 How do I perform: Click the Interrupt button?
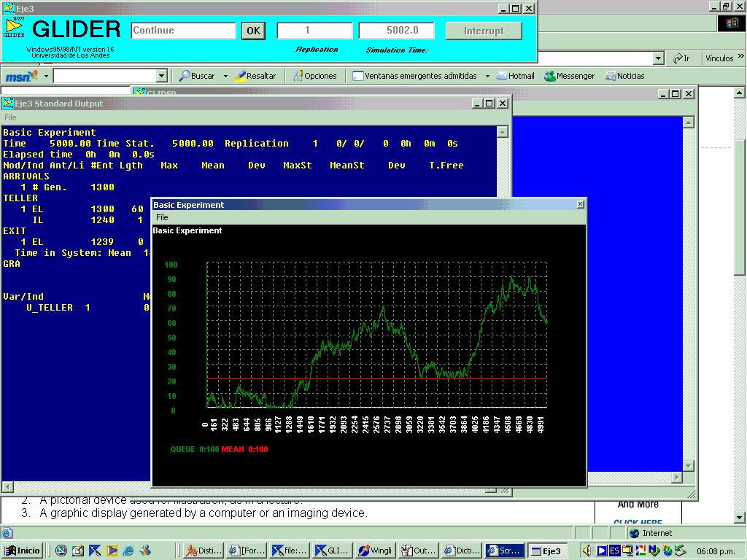484,31
